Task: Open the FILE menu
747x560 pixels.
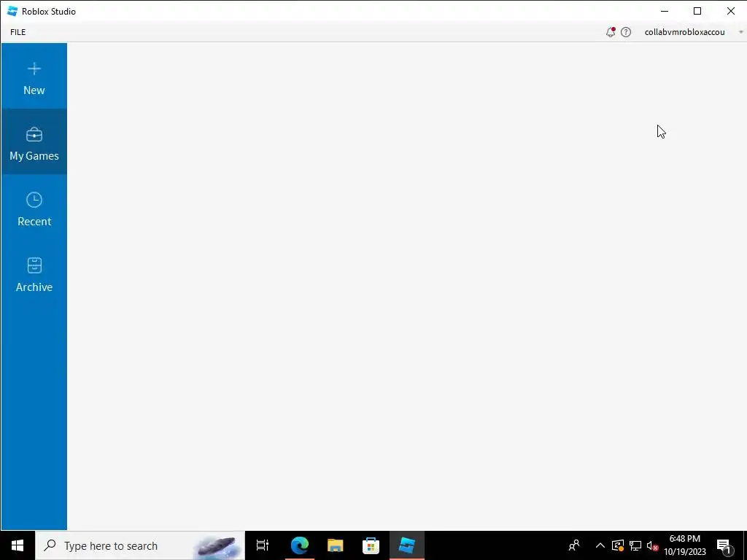Action: point(18,32)
